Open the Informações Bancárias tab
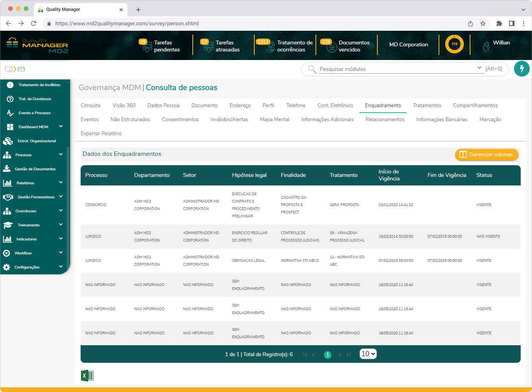The width and height of the screenshot is (532, 392). point(441,119)
